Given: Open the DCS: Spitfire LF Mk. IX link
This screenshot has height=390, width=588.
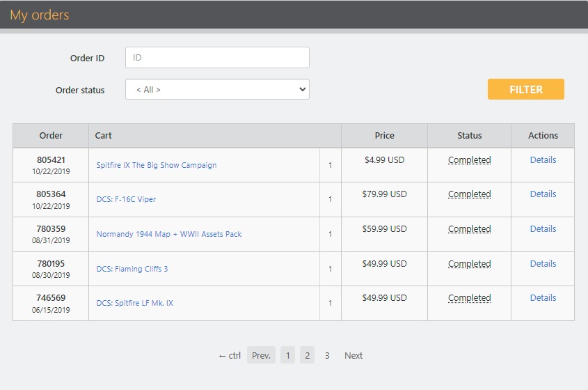Looking at the screenshot, I should tap(134, 303).
